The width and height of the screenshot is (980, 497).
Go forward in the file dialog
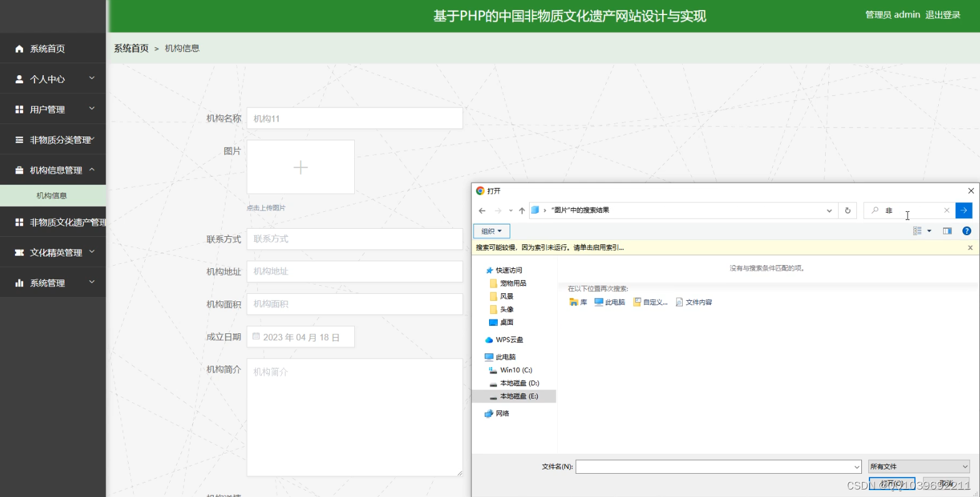coord(498,211)
